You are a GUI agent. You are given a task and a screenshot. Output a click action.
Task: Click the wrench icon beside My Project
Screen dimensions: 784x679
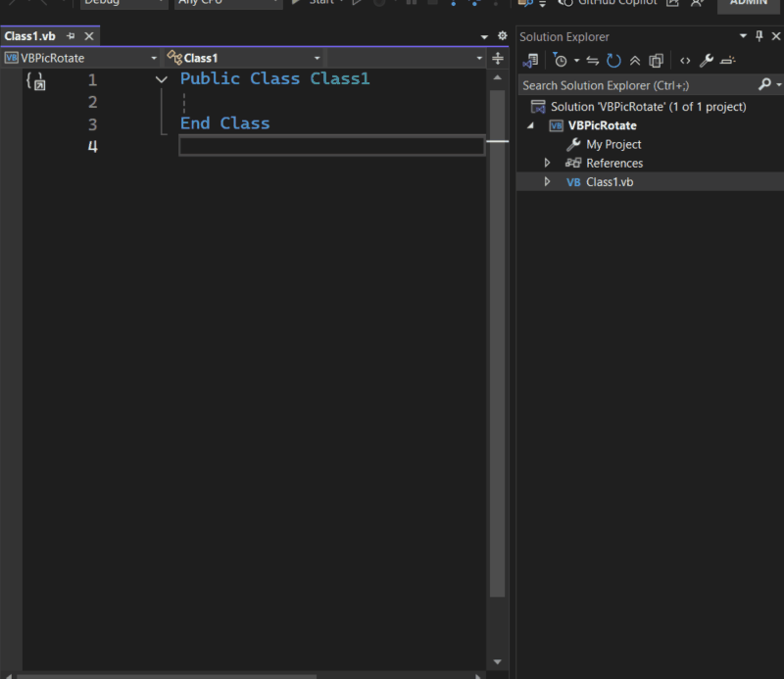(x=573, y=144)
